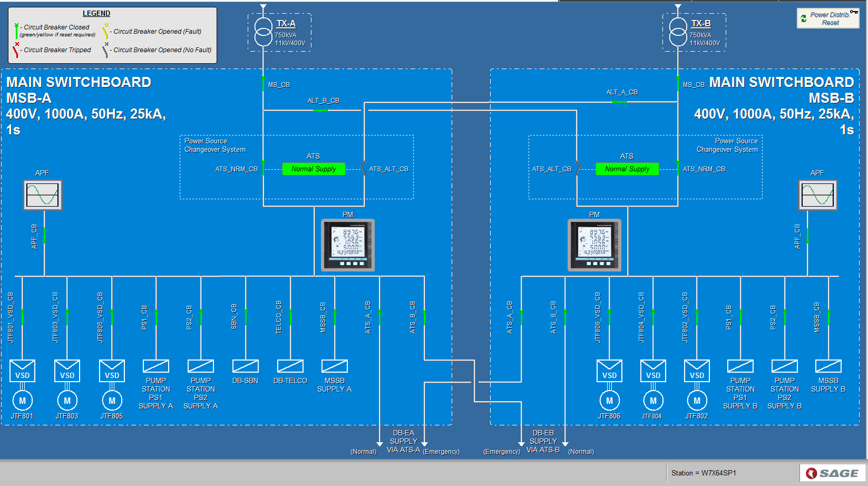The width and height of the screenshot is (868, 486).
Task: Toggle MSB-A PS2_CB breaker
Action: (x=201, y=317)
